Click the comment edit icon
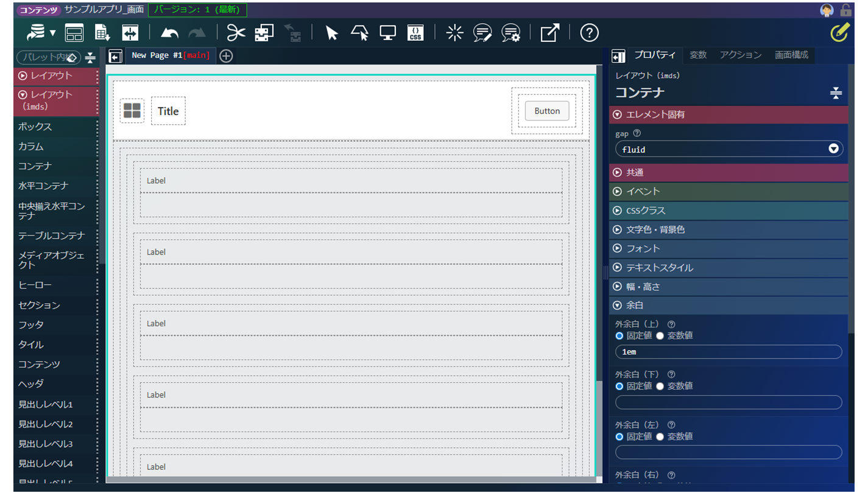Viewport: 868px width, 496px height. pyautogui.click(x=482, y=33)
